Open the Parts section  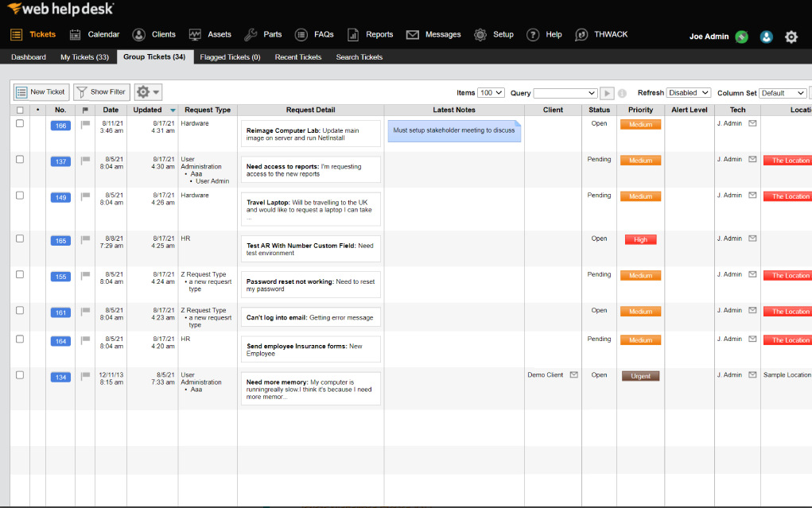270,34
